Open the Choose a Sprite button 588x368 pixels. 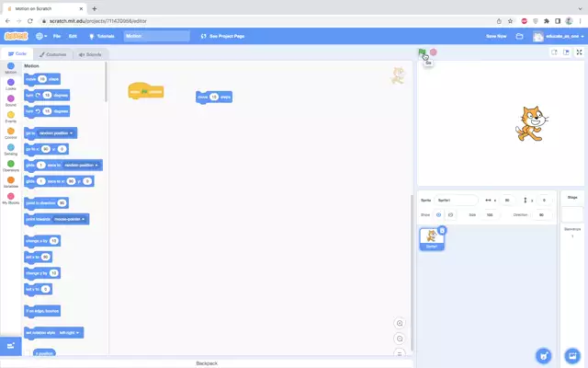point(543,356)
